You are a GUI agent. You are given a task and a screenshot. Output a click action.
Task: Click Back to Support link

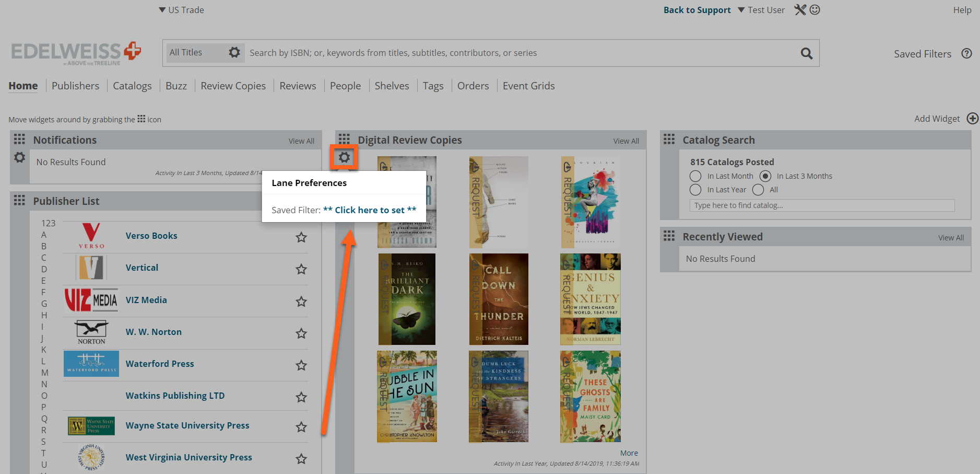(697, 10)
